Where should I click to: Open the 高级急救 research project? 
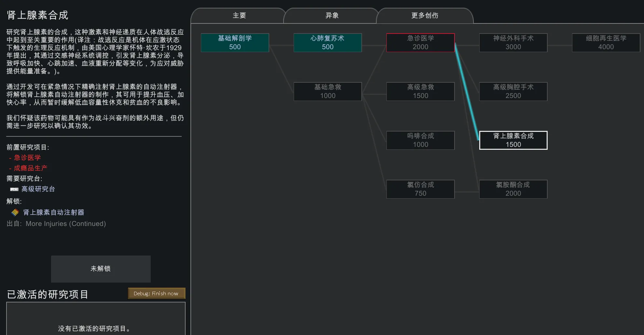click(x=420, y=91)
